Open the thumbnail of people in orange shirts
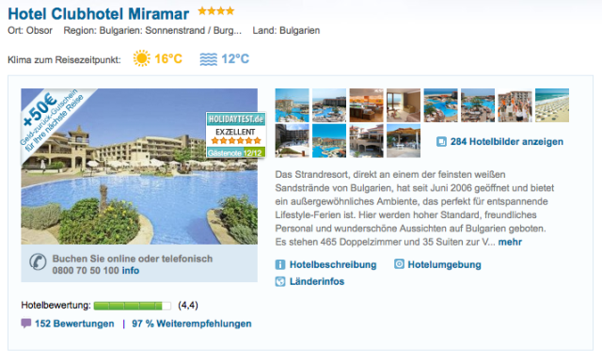Screen dimensions: 602x364 [515, 105]
